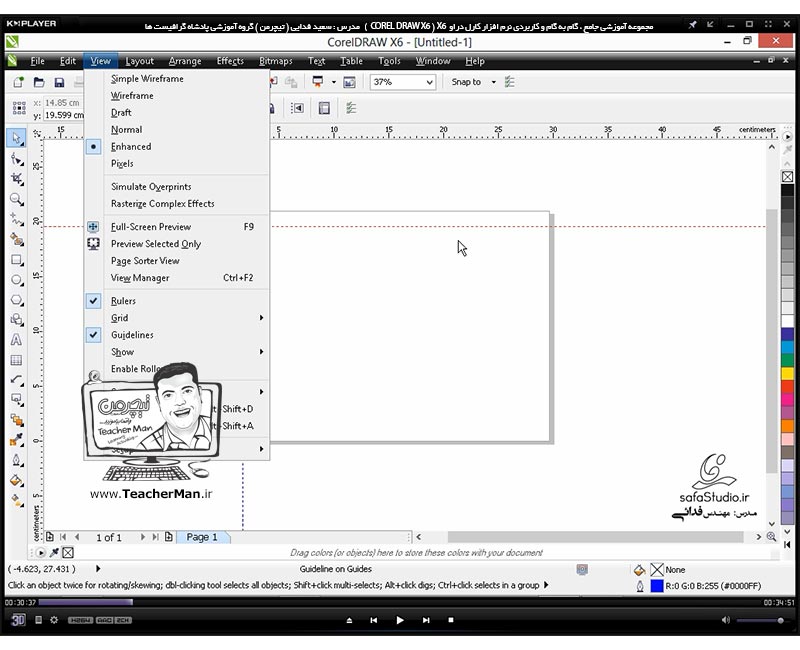Screen dimensions: 800x650
Task: Select the Outline Pen tool
Action: point(16,460)
